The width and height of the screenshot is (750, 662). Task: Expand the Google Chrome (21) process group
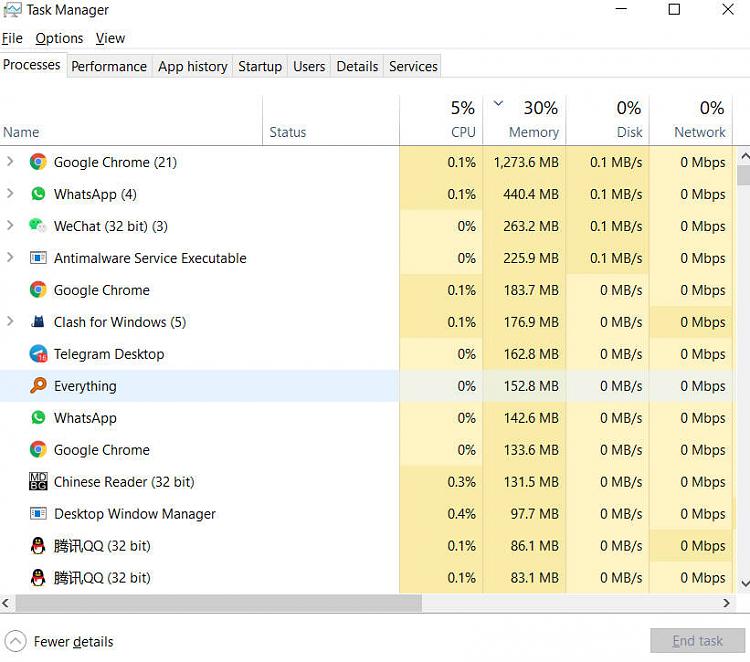[10, 162]
